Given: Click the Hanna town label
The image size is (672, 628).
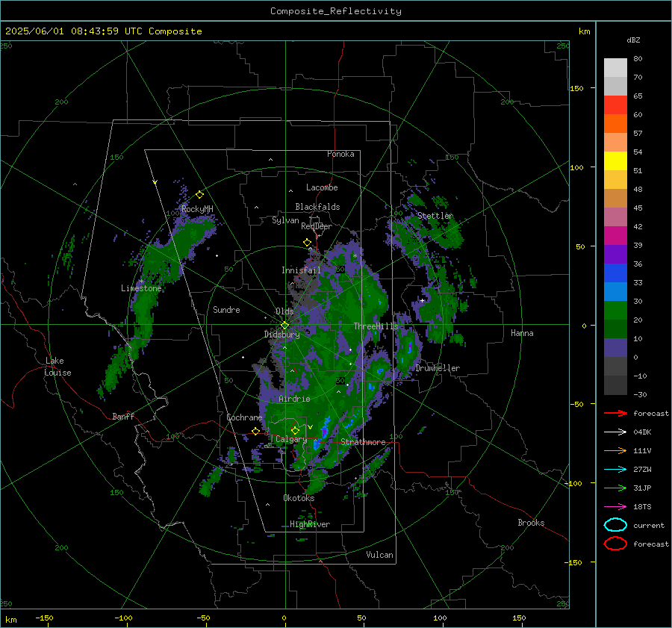Looking at the screenshot, I should click(x=522, y=333).
